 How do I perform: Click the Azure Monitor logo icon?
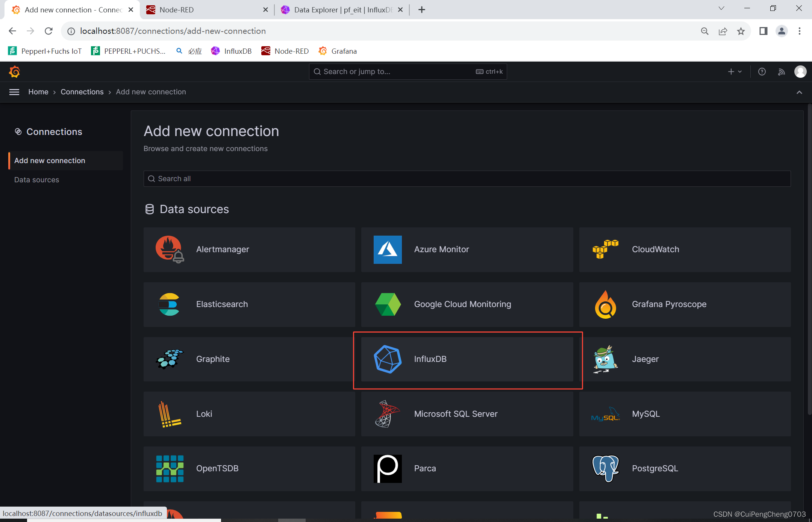[388, 250]
